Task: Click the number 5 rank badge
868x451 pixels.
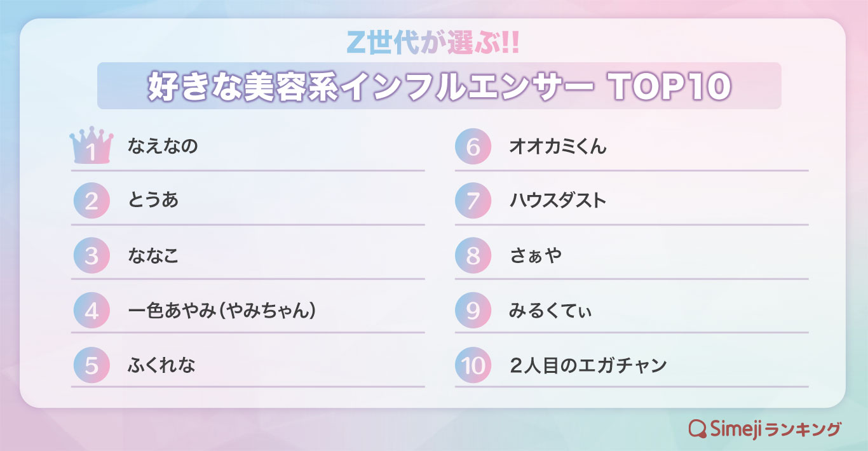Action: click(92, 365)
